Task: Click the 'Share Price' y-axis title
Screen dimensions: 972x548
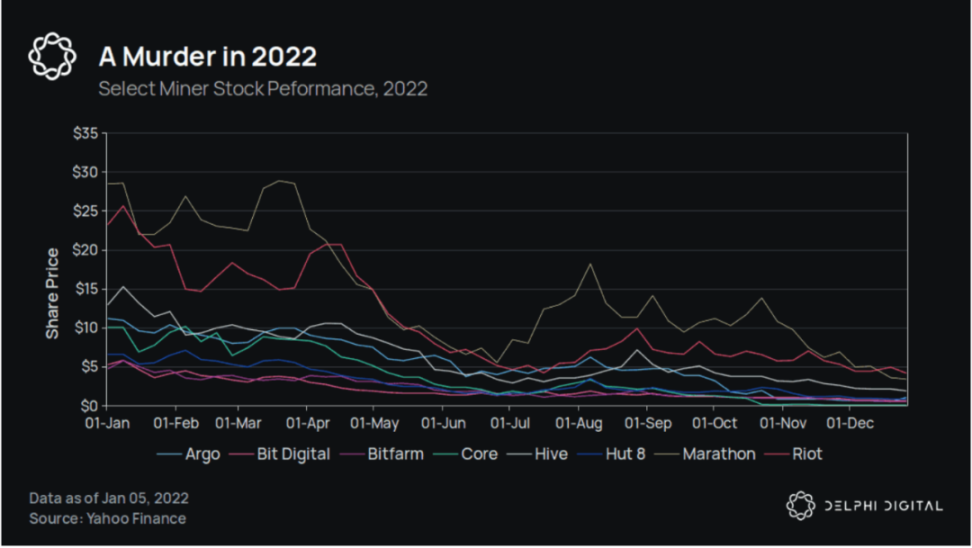Action: [x=52, y=292]
